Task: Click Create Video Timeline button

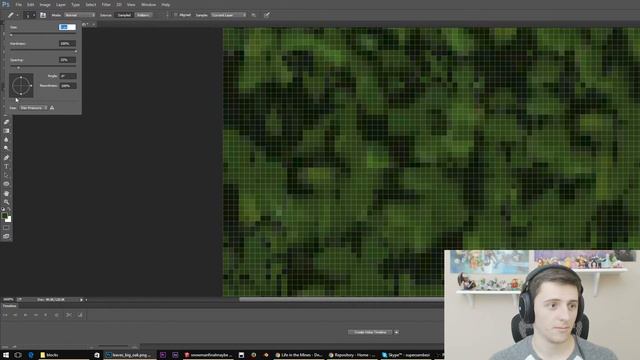Action: click(x=370, y=332)
